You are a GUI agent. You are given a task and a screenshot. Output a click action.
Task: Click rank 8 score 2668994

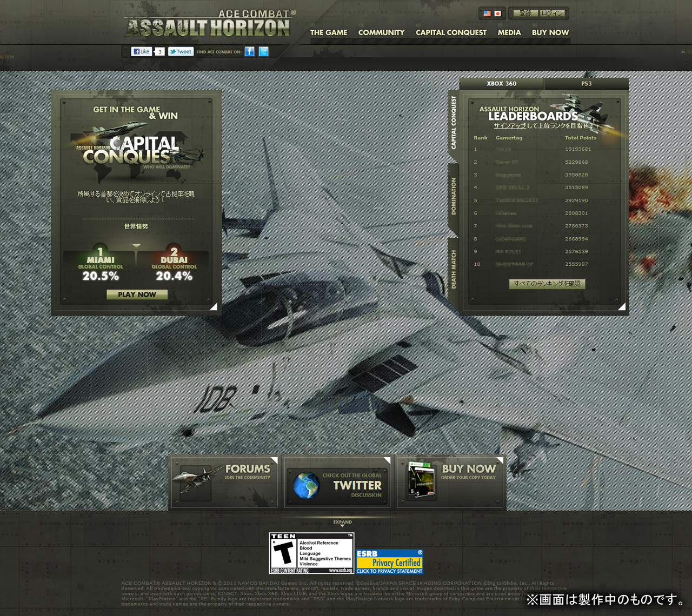(x=576, y=239)
